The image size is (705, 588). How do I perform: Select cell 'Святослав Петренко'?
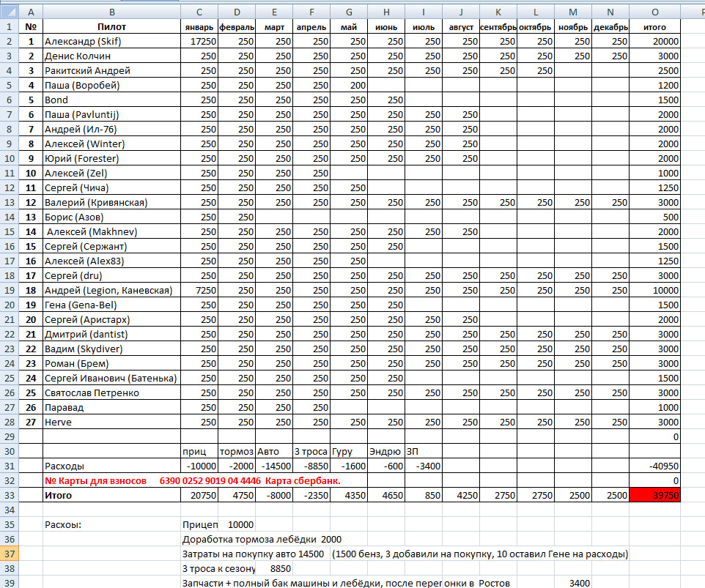[111, 392]
